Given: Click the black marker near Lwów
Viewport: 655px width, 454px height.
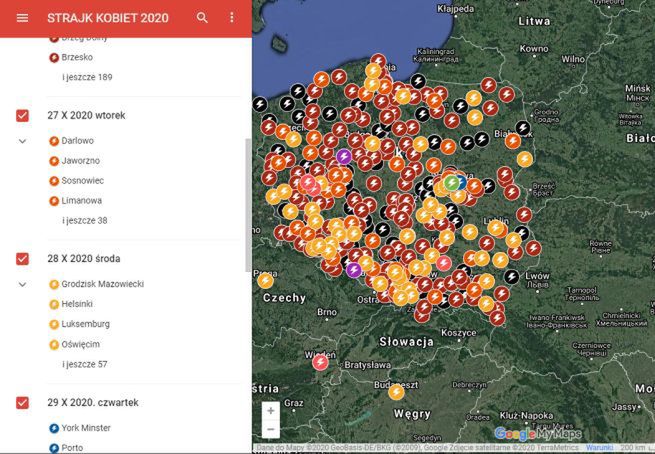Looking at the screenshot, I should click(511, 276).
